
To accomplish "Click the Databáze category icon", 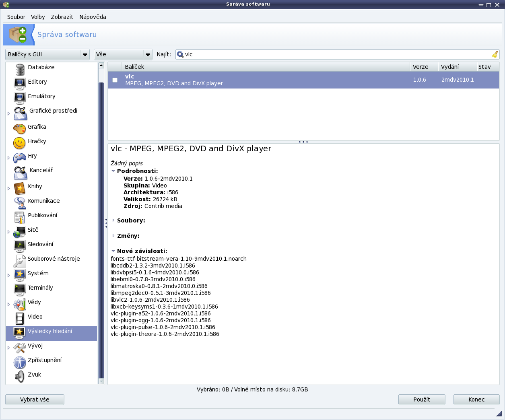I will (20, 70).
